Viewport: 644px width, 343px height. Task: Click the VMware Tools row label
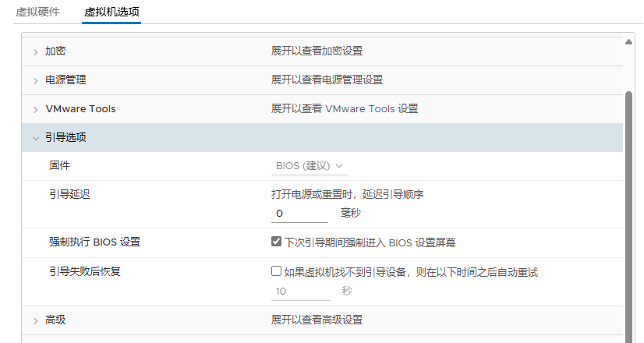click(x=80, y=109)
